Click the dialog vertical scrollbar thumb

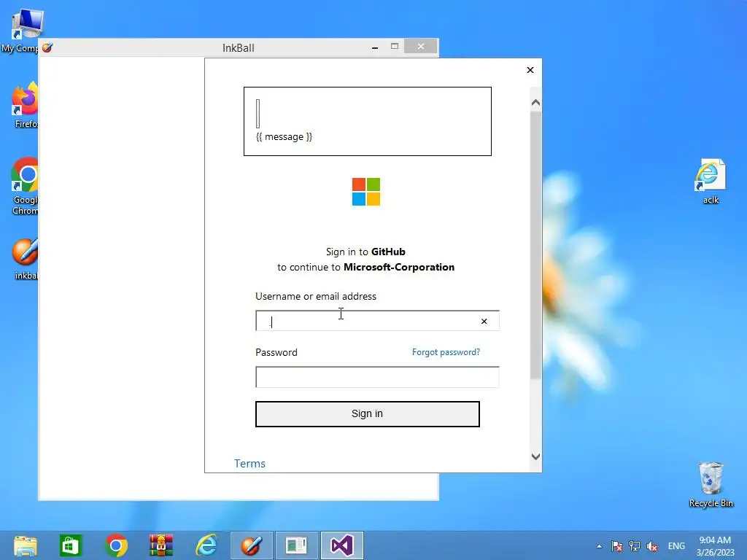535,245
